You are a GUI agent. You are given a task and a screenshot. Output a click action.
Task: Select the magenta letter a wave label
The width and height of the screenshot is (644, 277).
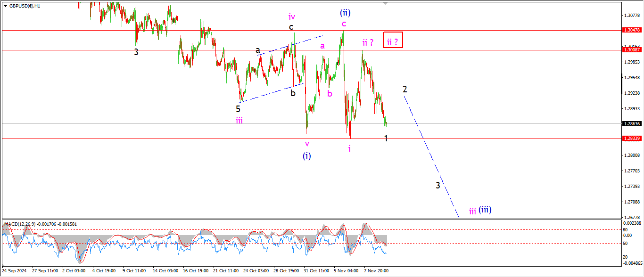coord(322,46)
